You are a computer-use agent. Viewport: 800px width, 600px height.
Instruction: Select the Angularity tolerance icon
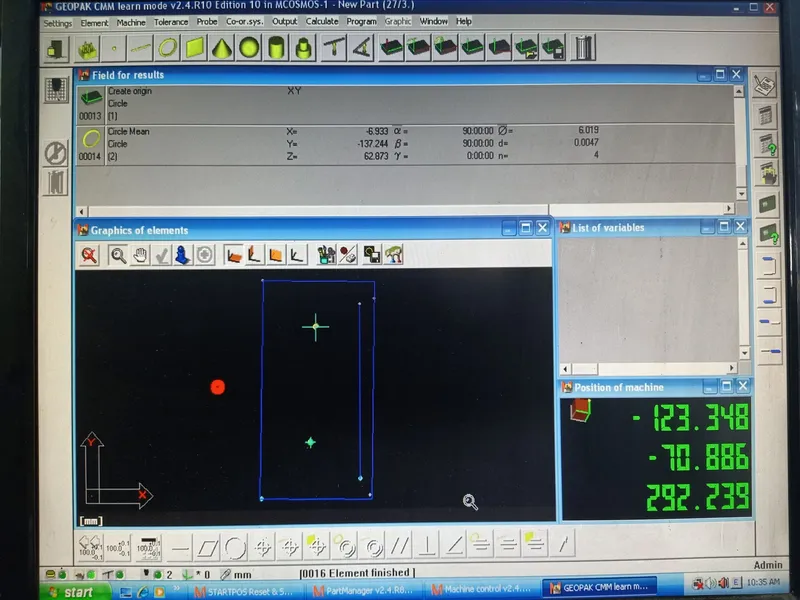click(x=454, y=546)
